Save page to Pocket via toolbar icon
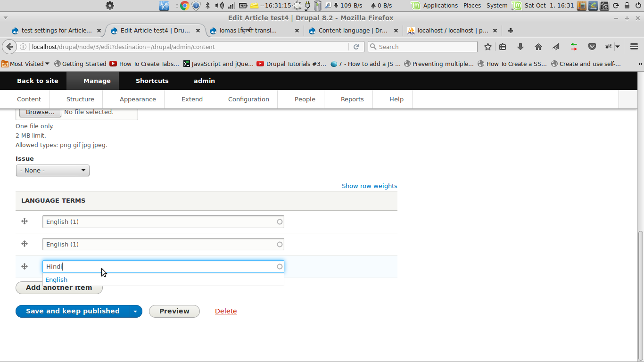This screenshot has height=362, width=644. point(592,47)
